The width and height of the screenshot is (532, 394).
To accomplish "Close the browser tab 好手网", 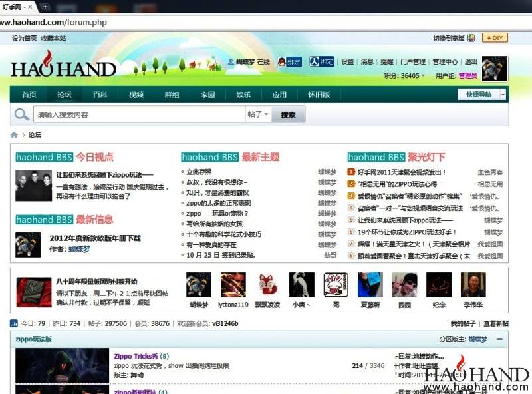I will tap(30, 7).
